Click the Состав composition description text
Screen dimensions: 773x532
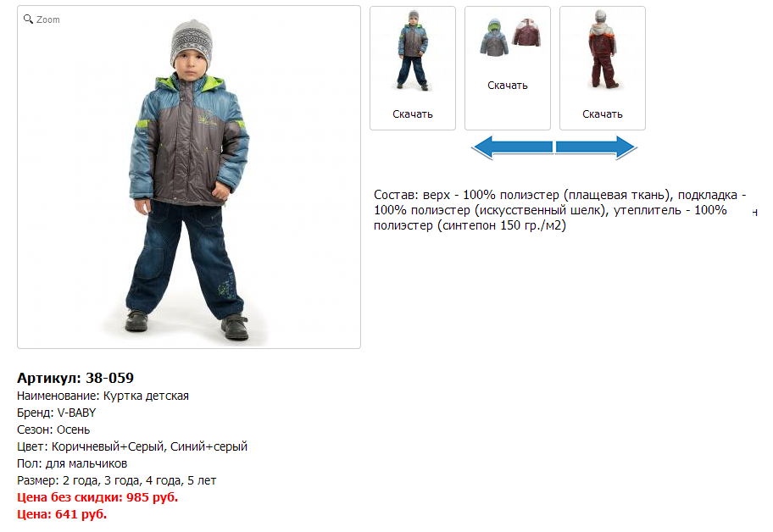coord(560,210)
